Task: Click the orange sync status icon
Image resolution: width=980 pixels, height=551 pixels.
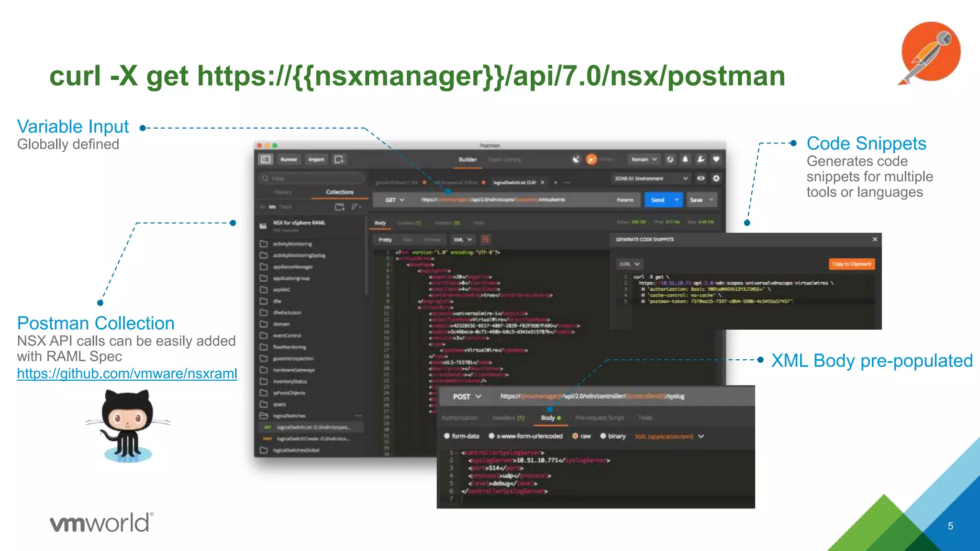Action: click(591, 159)
